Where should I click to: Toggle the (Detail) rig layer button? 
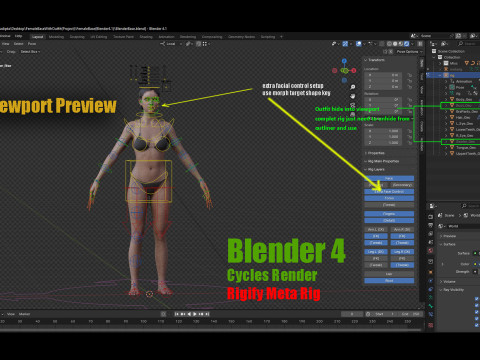(389, 220)
